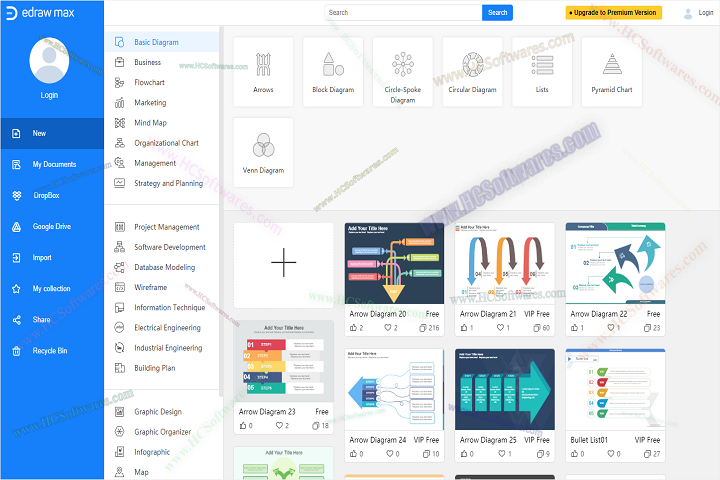Click the Project Management category icon
The image size is (720, 480).
(119, 227)
